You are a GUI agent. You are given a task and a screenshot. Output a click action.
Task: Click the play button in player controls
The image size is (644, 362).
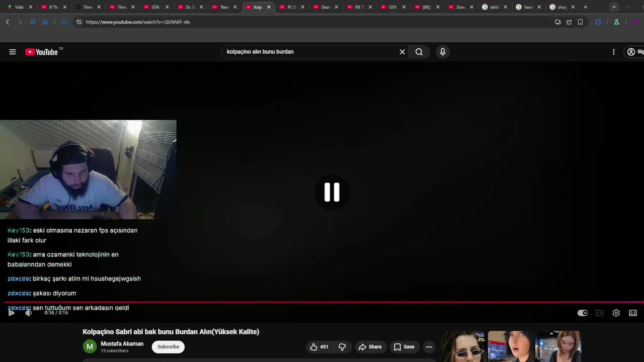(11, 313)
